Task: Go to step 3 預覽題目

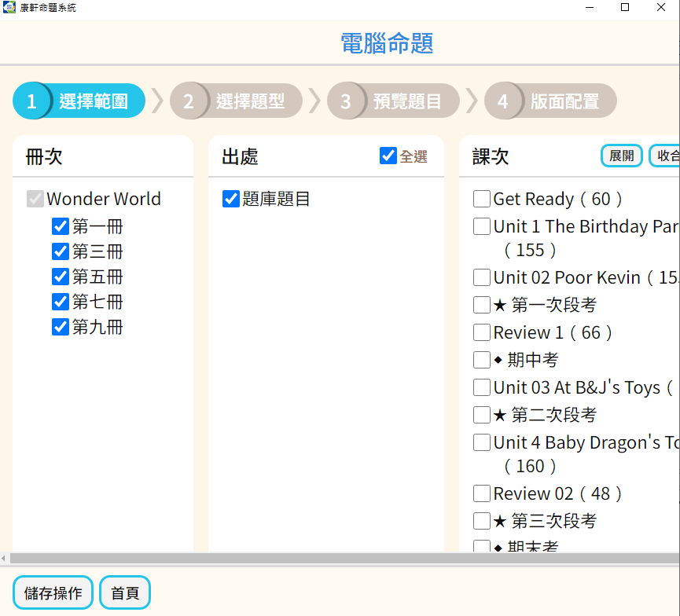Action: tap(393, 101)
